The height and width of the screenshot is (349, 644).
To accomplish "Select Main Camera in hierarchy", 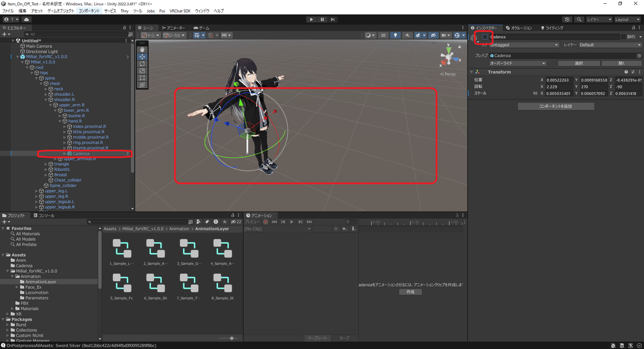I will click(39, 46).
